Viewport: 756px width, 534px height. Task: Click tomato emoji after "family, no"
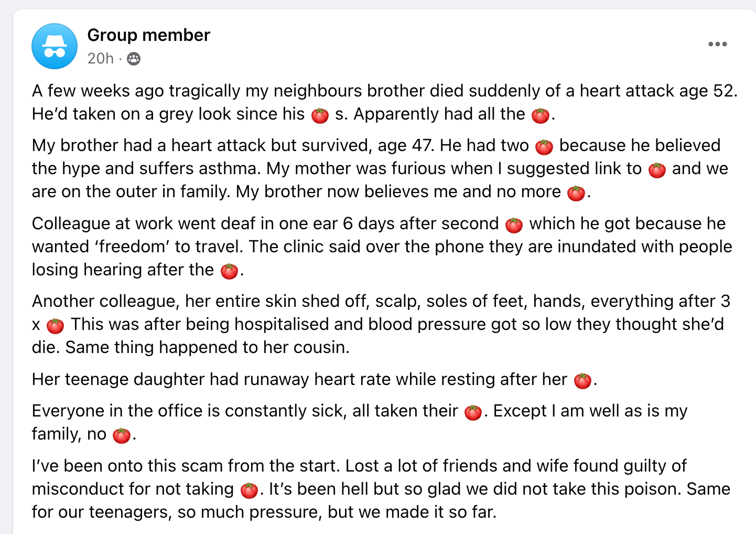[x=122, y=435]
